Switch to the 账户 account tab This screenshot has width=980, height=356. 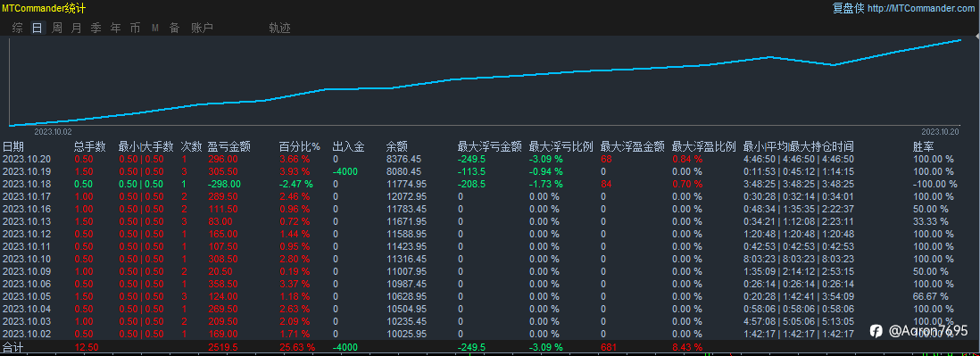pos(202,28)
